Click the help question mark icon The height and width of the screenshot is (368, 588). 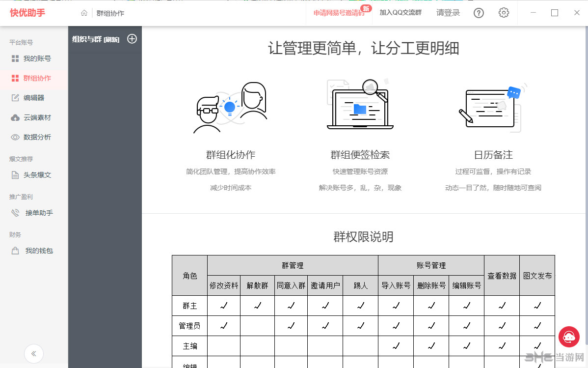(479, 13)
